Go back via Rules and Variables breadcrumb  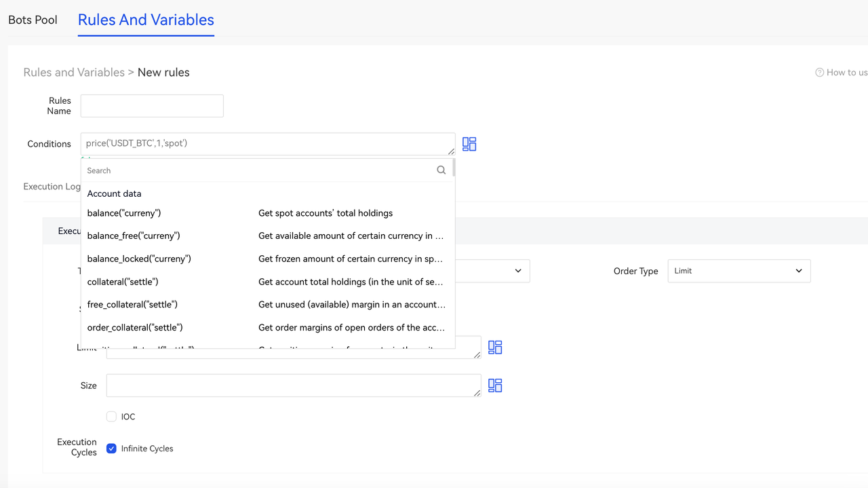tap(74, 73)
